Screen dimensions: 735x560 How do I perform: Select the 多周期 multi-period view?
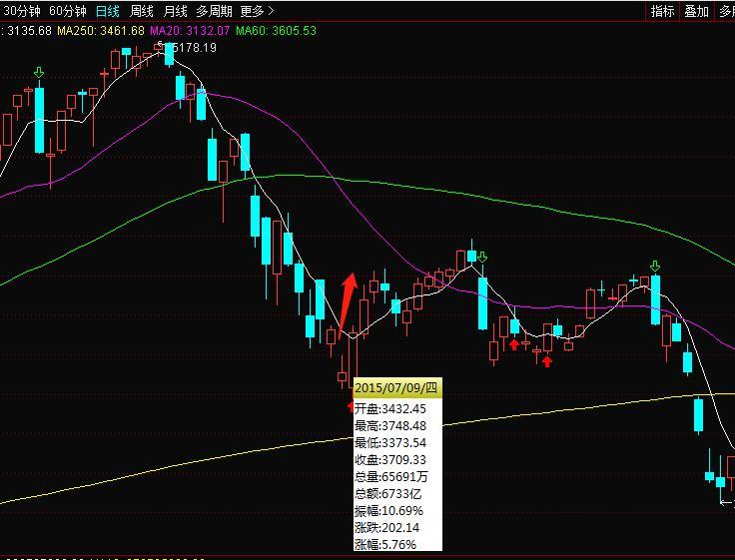coord(214,11)
